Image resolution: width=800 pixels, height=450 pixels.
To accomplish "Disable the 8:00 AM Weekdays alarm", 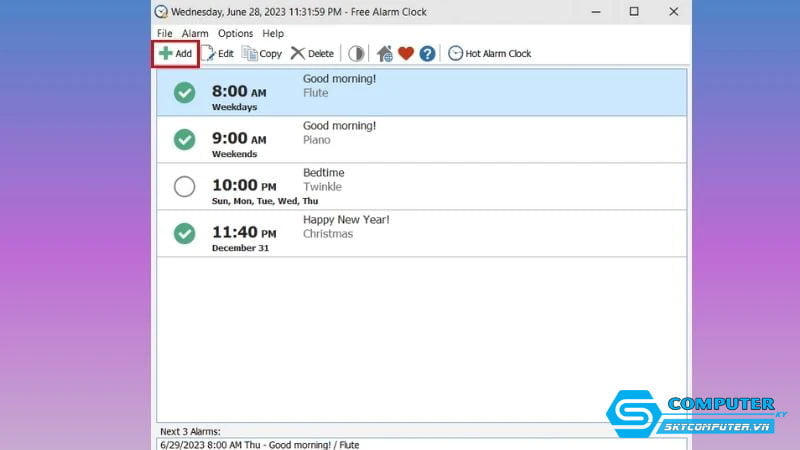I will tap(184, 92).
